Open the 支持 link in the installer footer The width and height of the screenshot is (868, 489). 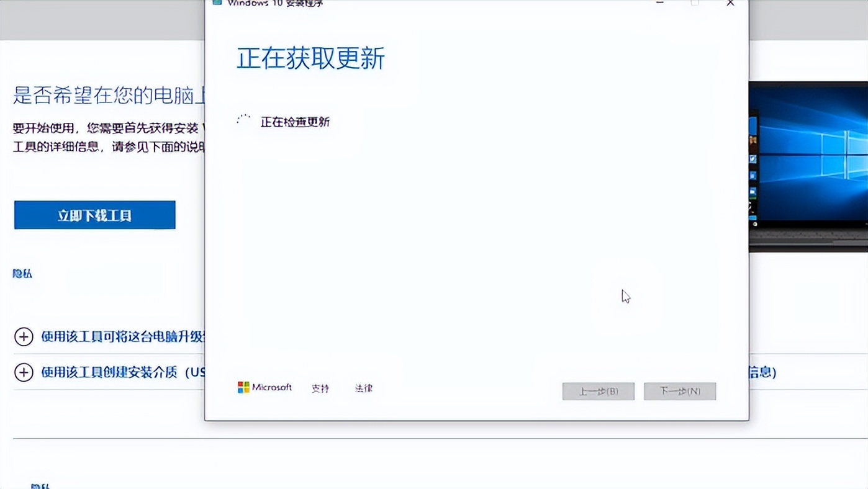point(319,388)
